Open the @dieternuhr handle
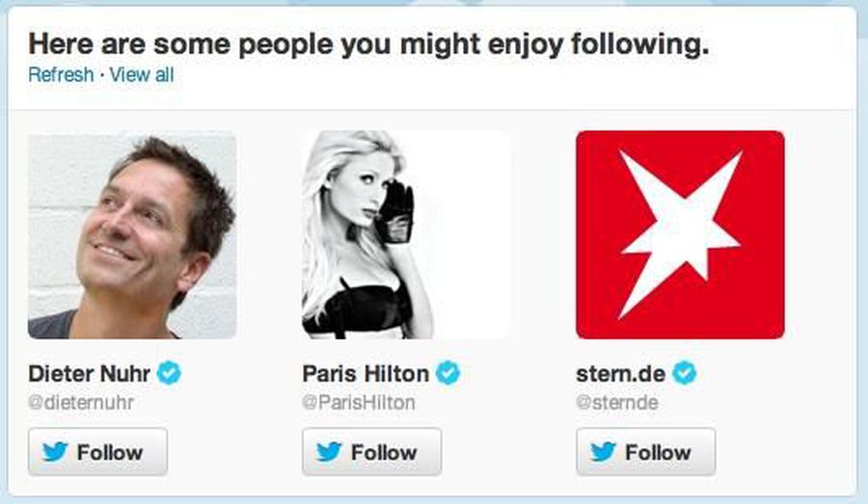The width and height of the screenshot is (868, 504). pyautogui.click(x=81, y=403)
